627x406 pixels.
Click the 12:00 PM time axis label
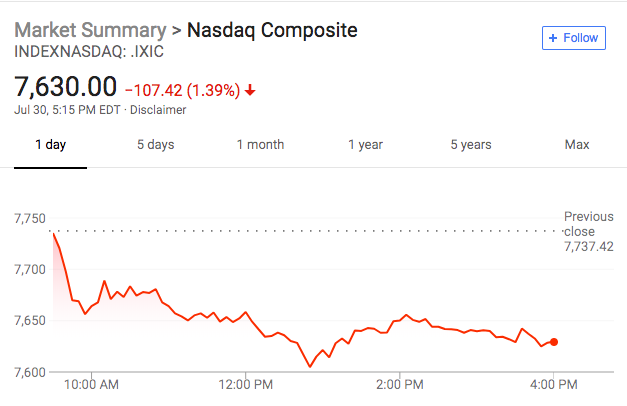[x=245, y=384]
